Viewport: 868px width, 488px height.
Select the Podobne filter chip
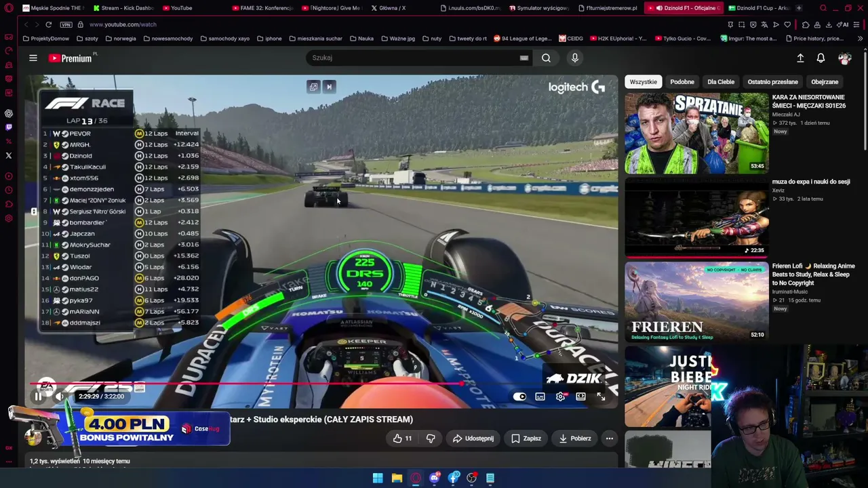click(x=682, y=82)
